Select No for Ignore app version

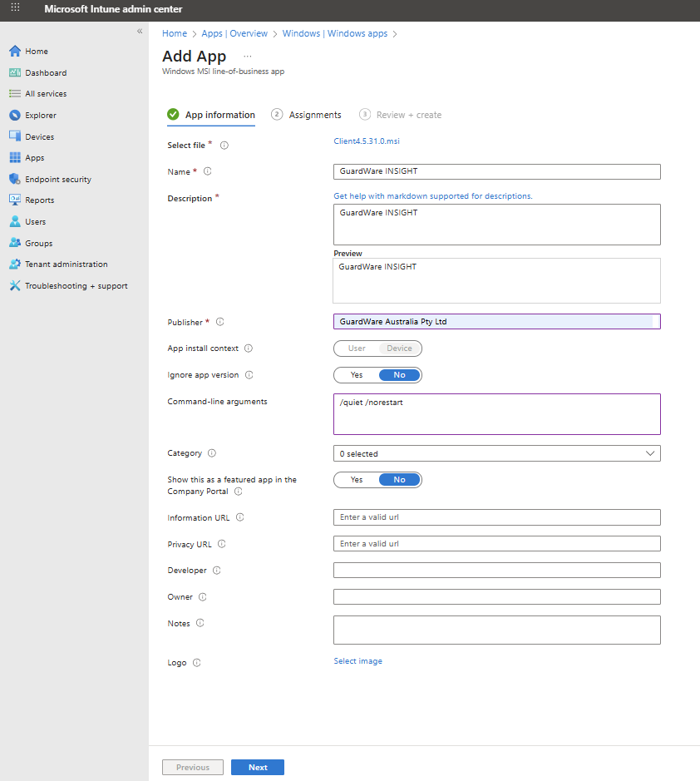399,375
